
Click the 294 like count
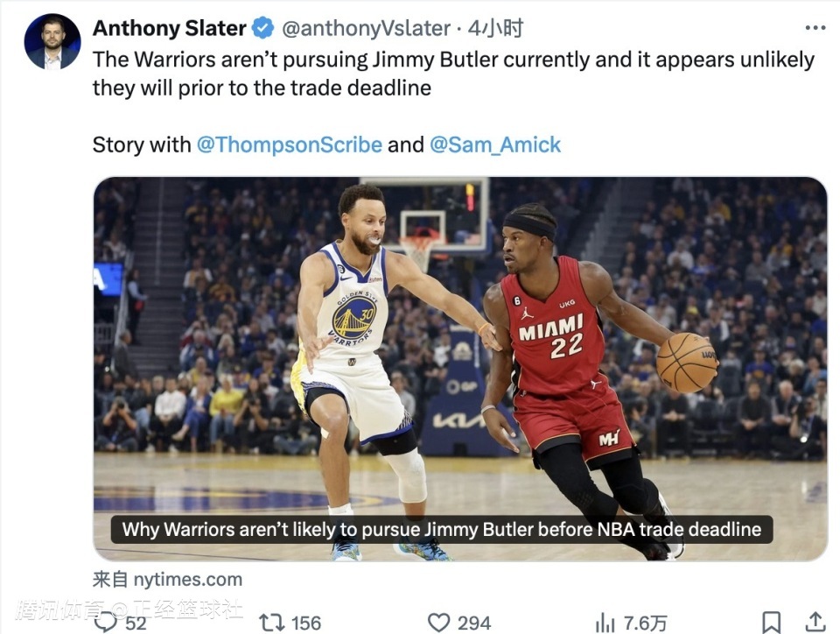[474, 623]
